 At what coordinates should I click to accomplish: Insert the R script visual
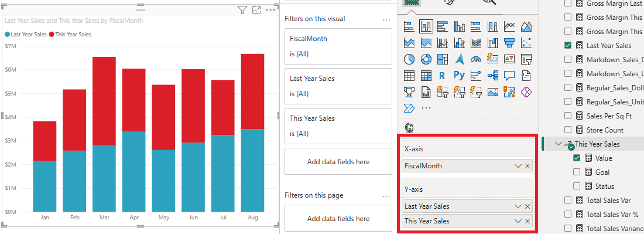pos(443,76)
